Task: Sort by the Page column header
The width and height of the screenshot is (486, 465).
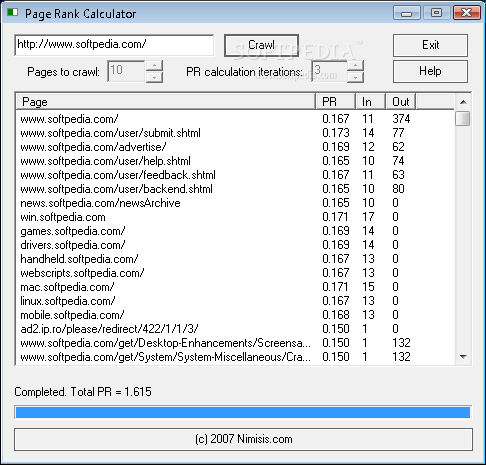Action: click(x=165, y=102)
